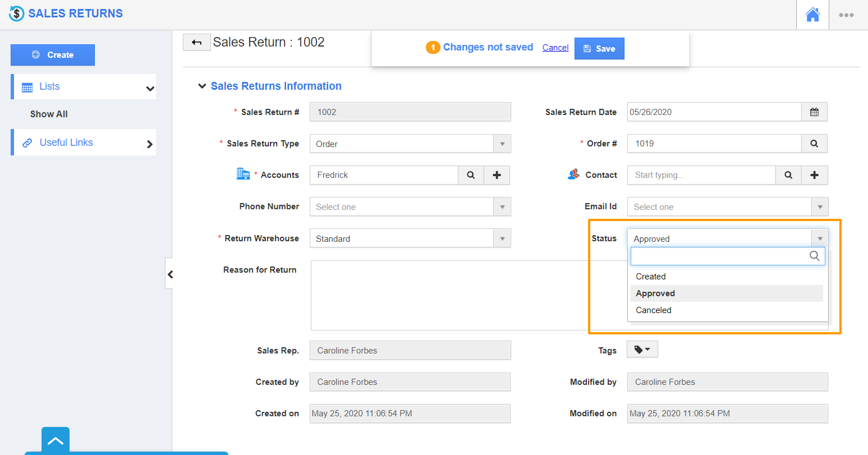Screen dimensions: 868x455
Task: Open the Tags selector icon
Action: click(642, 349)
